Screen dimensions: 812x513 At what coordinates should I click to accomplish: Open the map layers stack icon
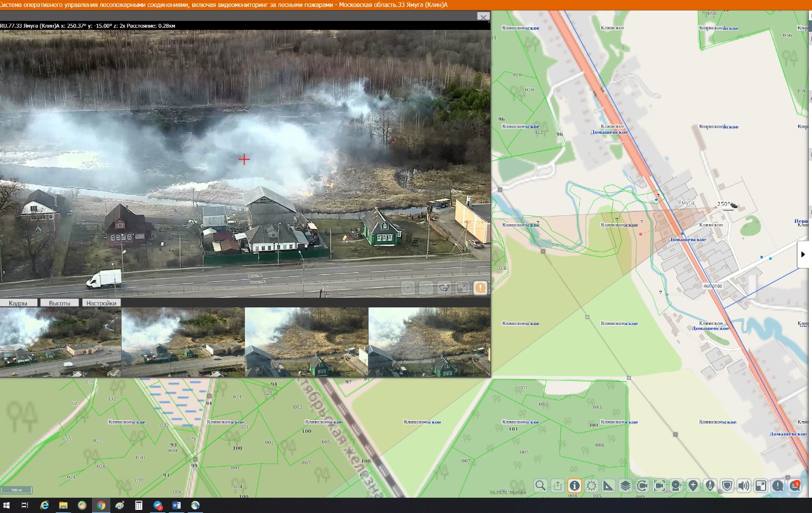point(625,486)
